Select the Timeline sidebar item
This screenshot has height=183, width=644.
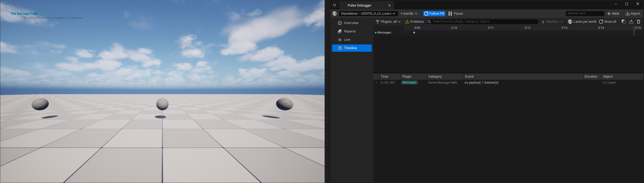[351, 48]
